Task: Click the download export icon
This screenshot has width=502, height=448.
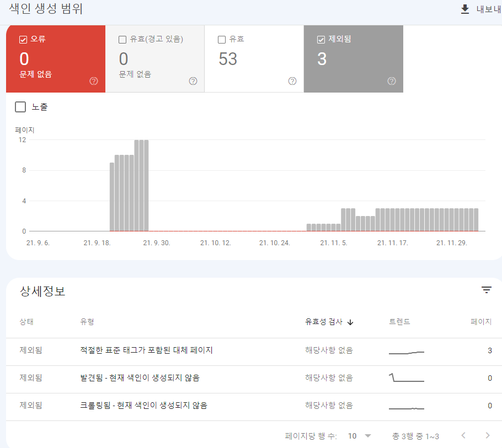Action: point(465,9)
